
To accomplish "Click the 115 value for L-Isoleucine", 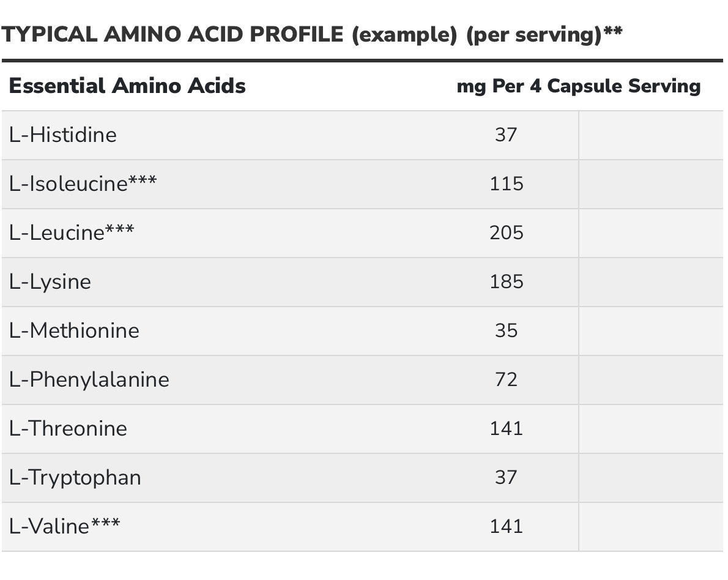I will tap(506, 184).
